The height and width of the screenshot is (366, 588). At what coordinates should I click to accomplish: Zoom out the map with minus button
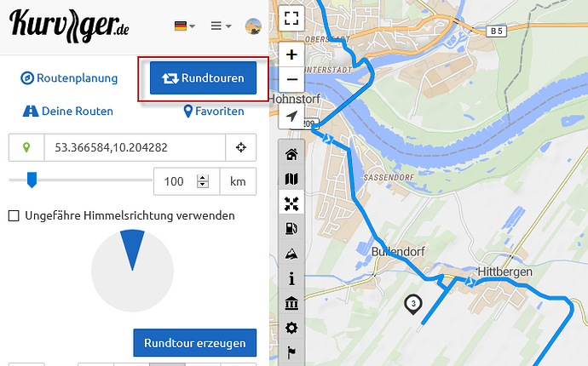(x=291, y=79)
